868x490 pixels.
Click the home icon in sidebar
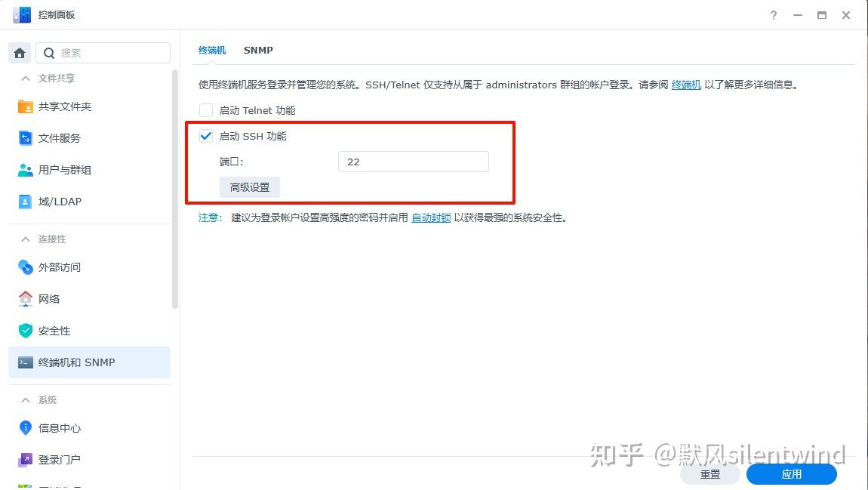[20, 53]
